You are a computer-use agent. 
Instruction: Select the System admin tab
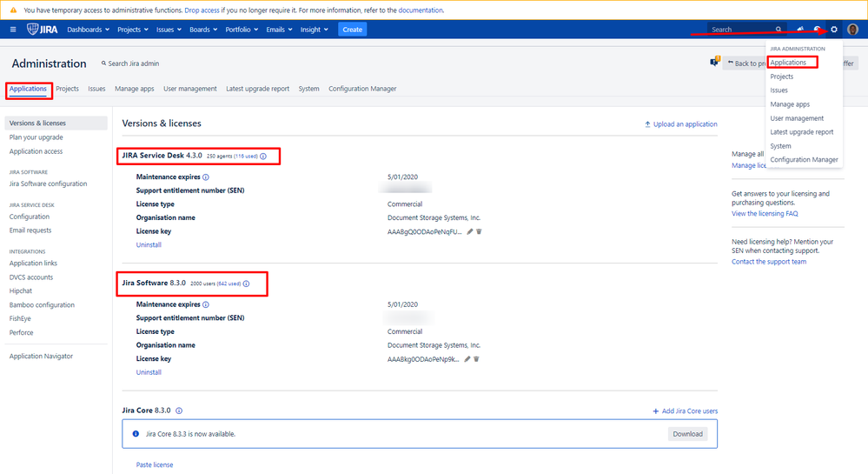tap(308, 89)
